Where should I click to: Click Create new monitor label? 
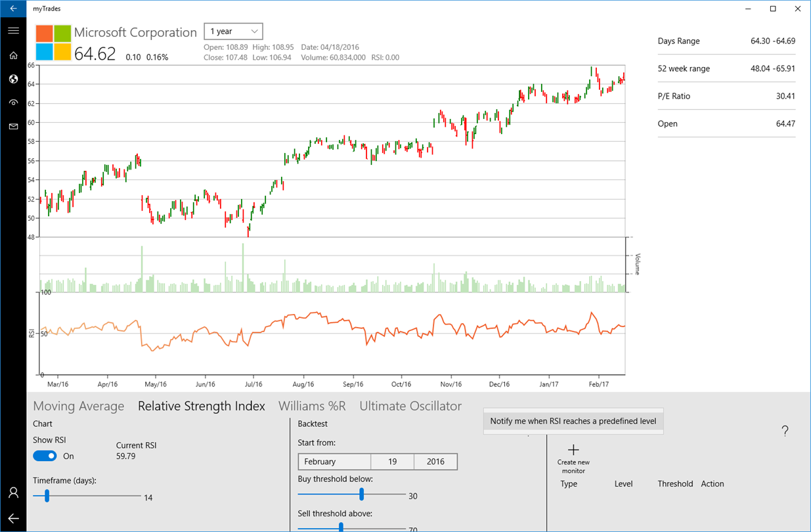point(573,466)
